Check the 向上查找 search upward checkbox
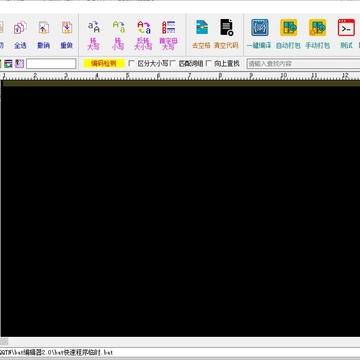The height and width of the screenshot is (360, 360). point(209,63)
